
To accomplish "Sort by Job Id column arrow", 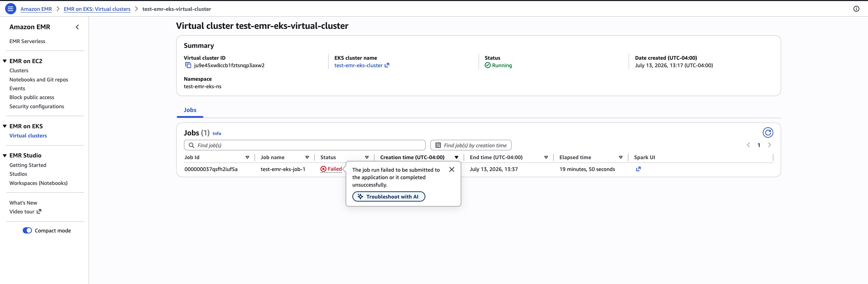I will [x=247, y=157].
